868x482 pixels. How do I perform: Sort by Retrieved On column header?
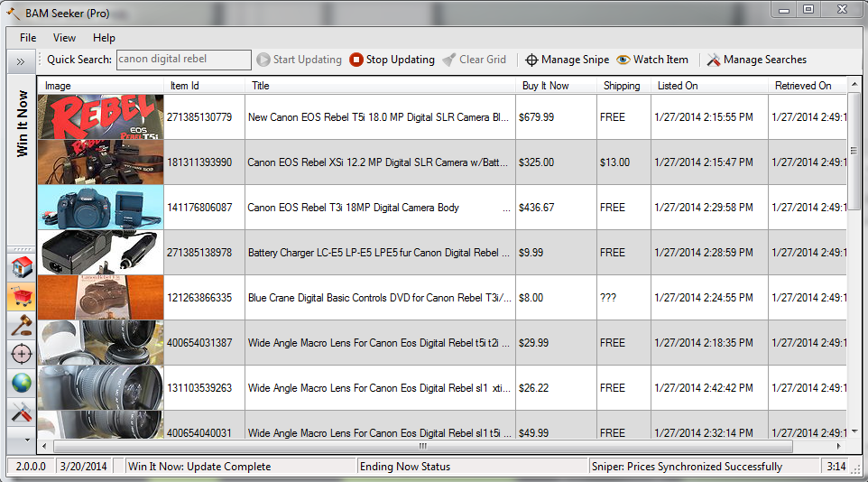click(808, 86)
